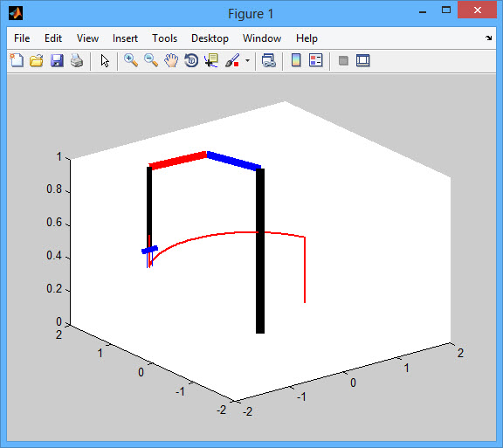Click the Link Plot icon
Screen dimensions: 503x448
[268, 60]
